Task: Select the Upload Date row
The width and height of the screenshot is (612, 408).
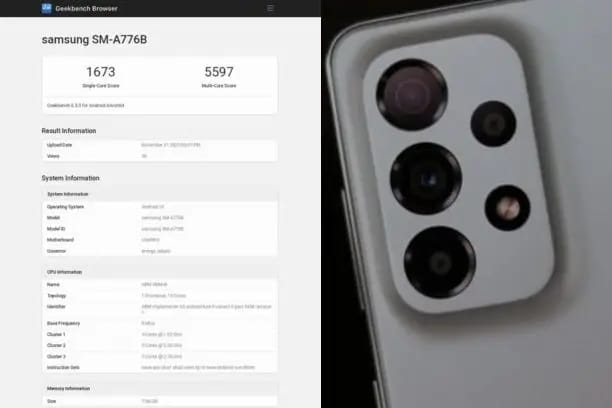Action: click(160, 145)
